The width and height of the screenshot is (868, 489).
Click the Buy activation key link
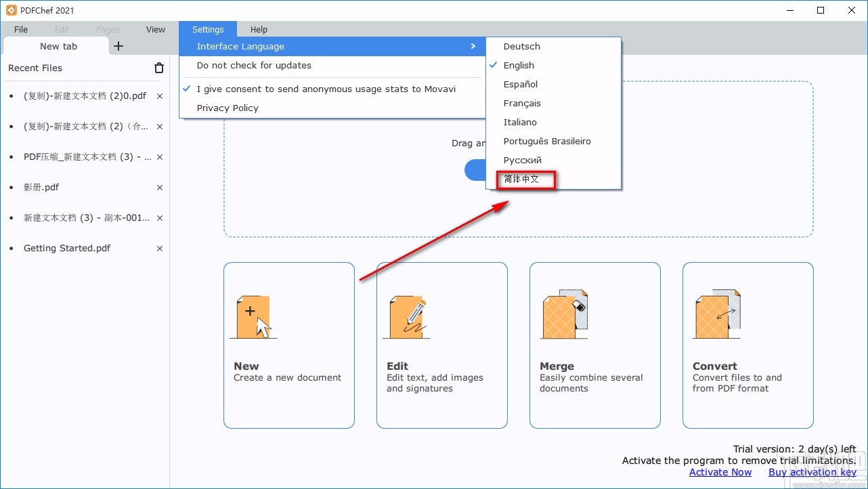(812, 472)
